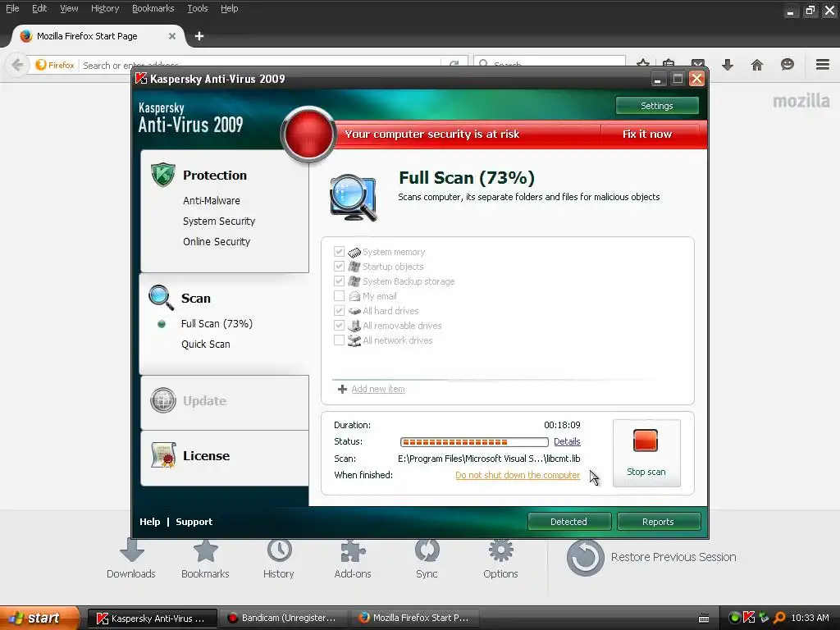Toggle the All hard drives checkbox
Viewport: 840px width, 630px height.
tap(339, 310)
